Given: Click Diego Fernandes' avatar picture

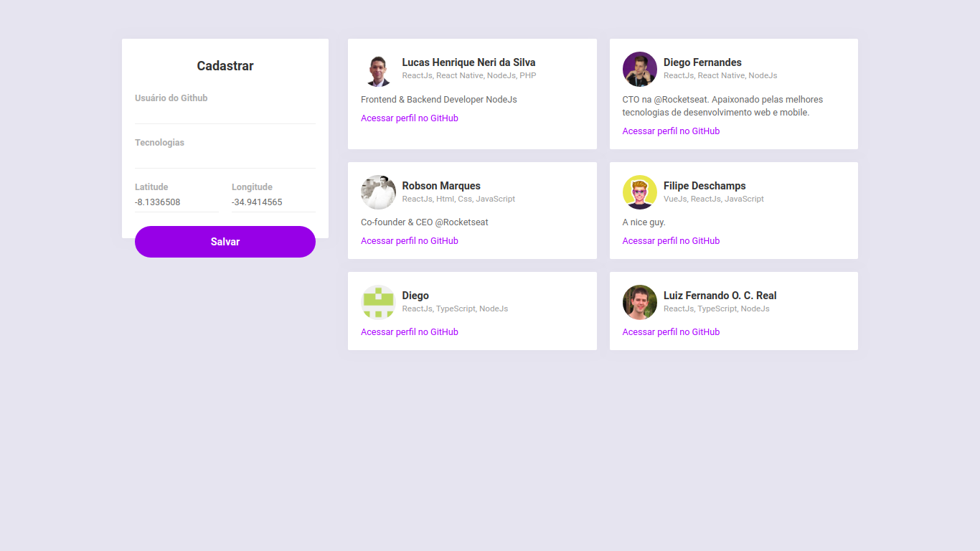Looking at the screenshot, I should tap(640, 69).
